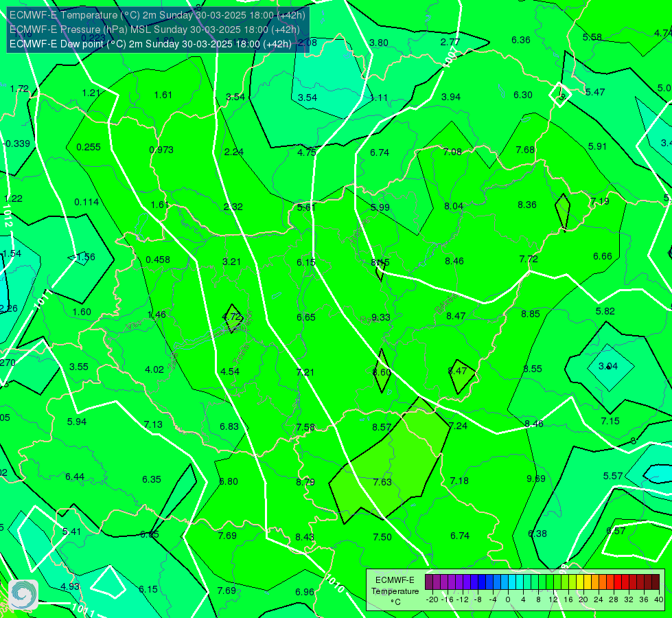Click the 1012 pressure contour label
Image resolution: width=672 pixels, height=618 pixels.
pyautogui.click(x=8, y=216)
